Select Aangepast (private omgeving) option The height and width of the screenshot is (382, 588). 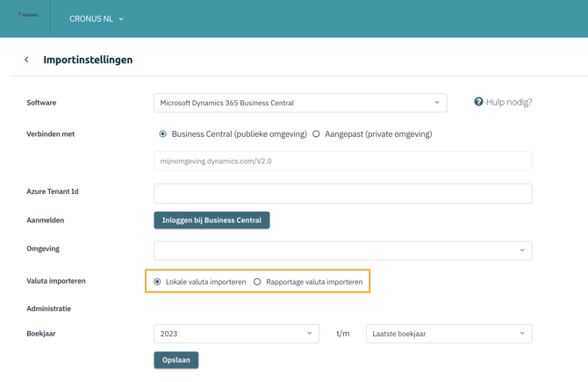click(316, 134)
